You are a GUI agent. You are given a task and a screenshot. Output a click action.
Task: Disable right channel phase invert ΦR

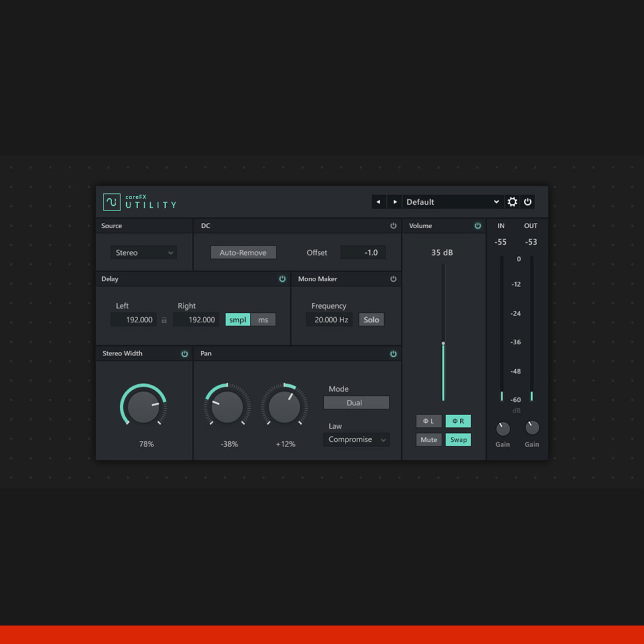click(458, 421)
